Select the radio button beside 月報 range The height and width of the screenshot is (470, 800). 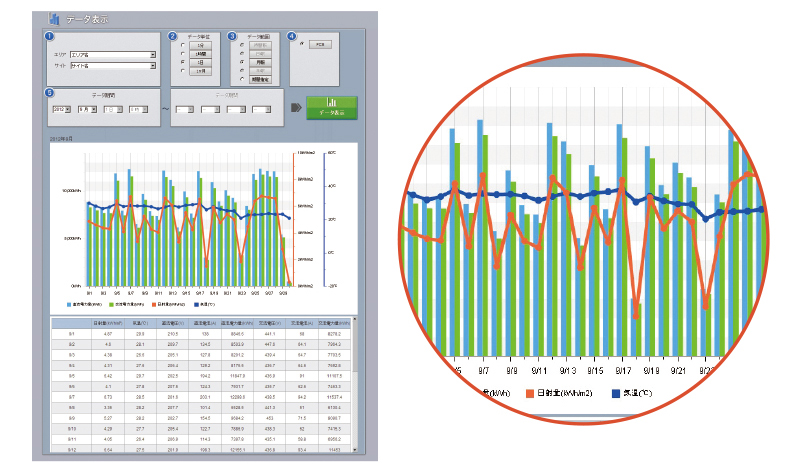pos(242,62)
